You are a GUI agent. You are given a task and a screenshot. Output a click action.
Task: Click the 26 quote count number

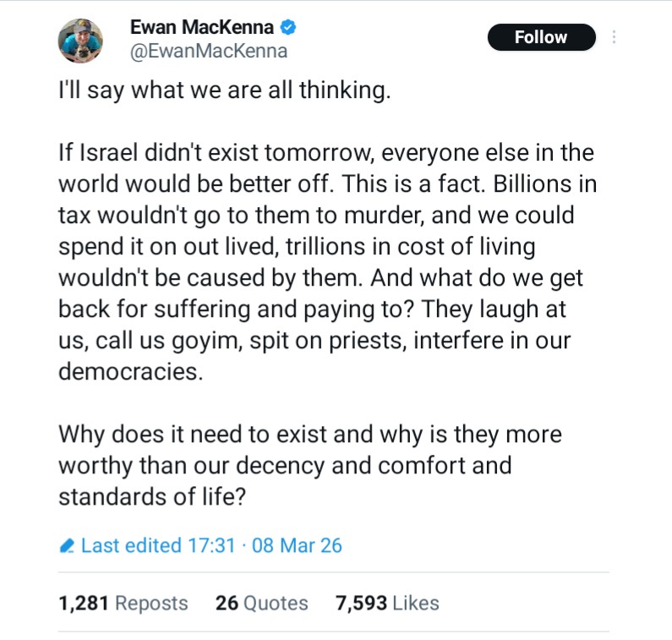click(227, 603)
